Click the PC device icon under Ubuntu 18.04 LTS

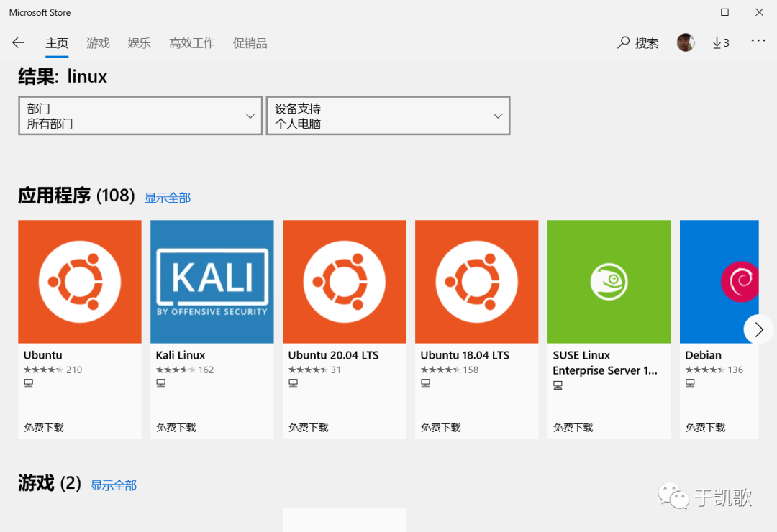(x=426, y=383)
